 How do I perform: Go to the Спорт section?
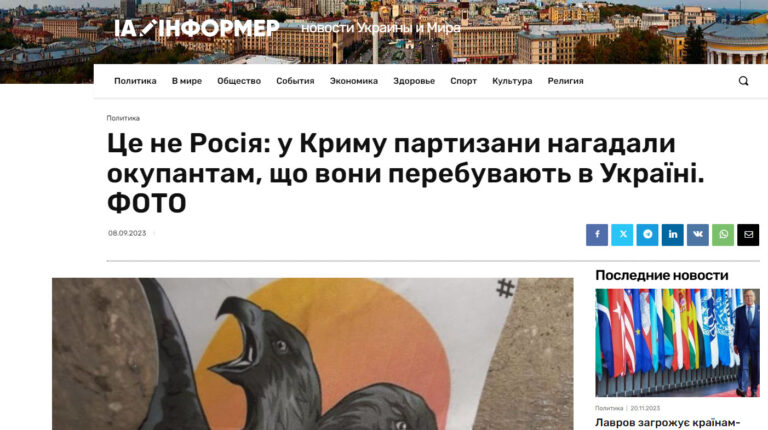(x=463, y=81)
